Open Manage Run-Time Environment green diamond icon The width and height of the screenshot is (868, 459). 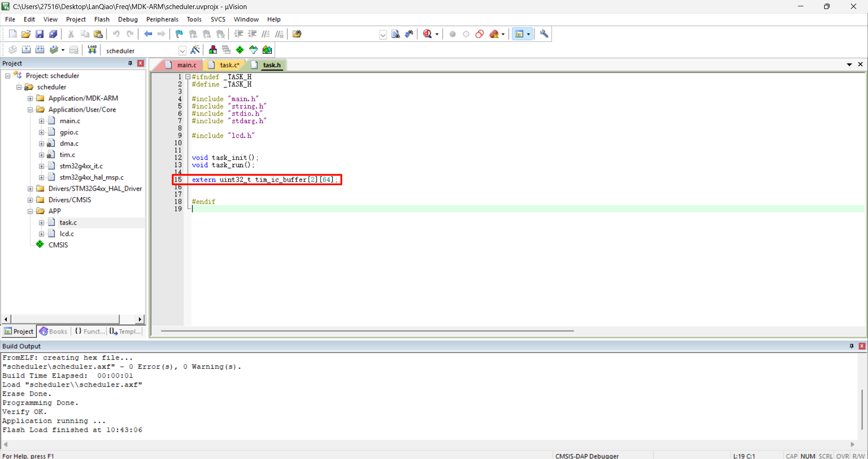tap(240, 50)
